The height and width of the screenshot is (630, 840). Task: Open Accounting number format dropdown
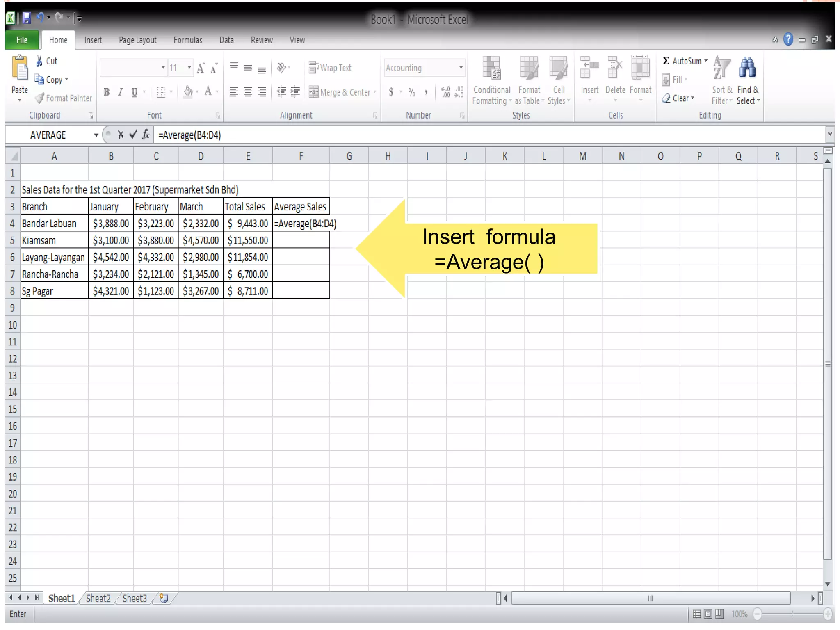(461, 68)
